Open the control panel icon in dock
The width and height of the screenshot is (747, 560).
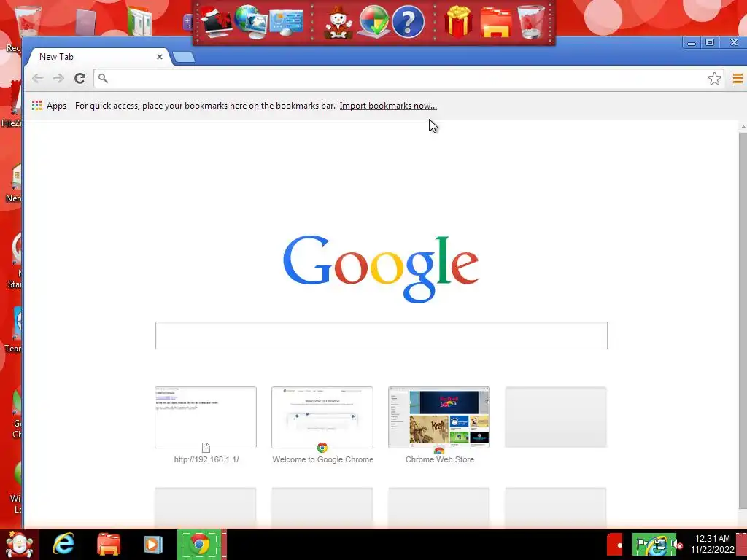[286, 22]
